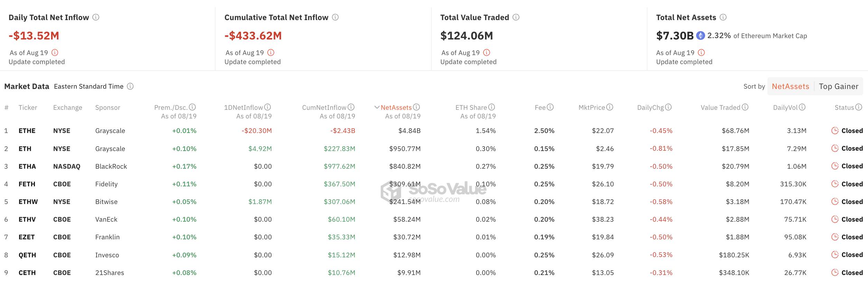868x284 pixels.
Task: Select the 21Shares sponsor cell
Action: coord(110,273)
